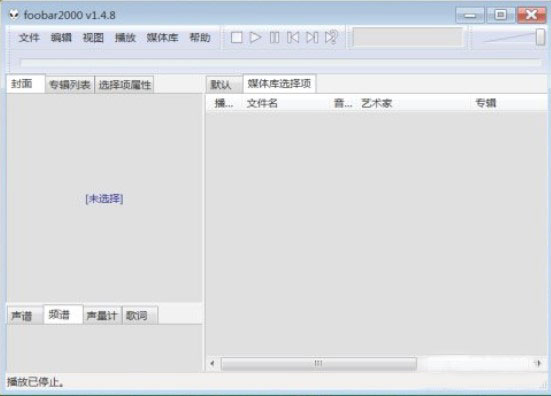Switch to the 选择项属性 tab
Screen dimensions: 551x396
pyautogui.click(x=125, y=85)
